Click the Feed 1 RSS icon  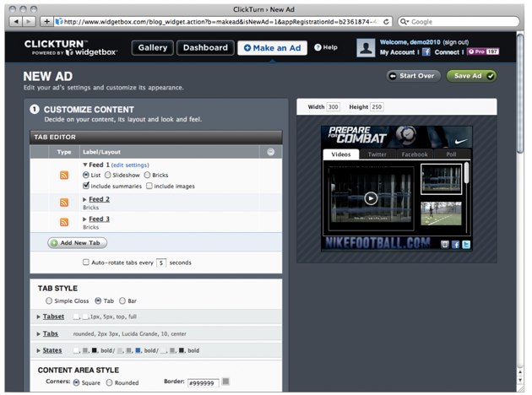coord(64,175)
